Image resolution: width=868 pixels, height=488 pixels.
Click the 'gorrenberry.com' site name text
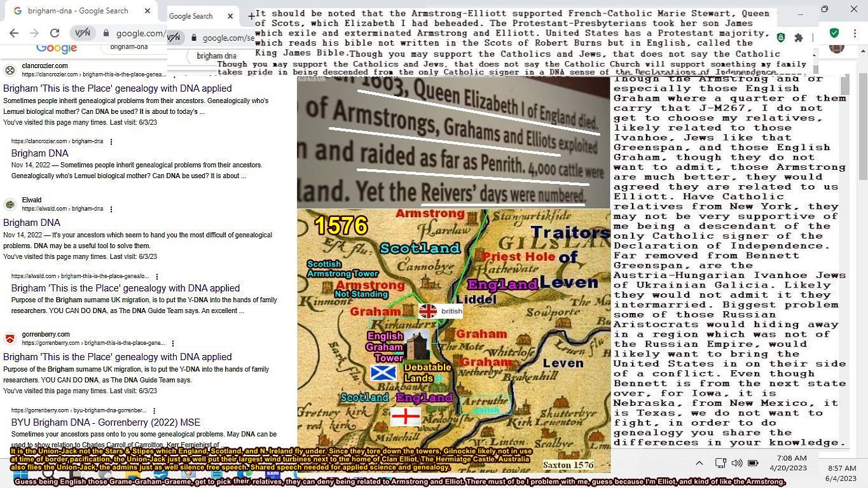[x=46, y=335]
